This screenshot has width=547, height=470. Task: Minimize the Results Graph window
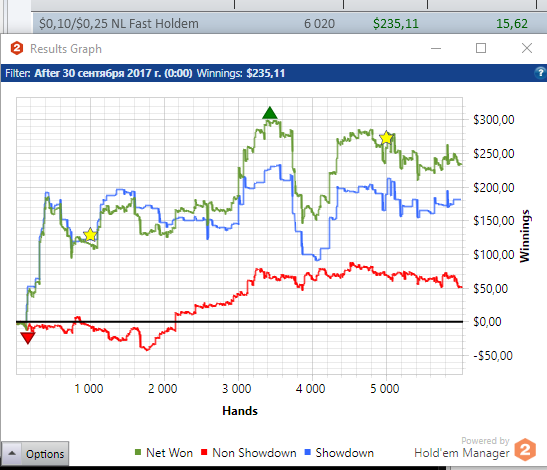click(436, 48)
